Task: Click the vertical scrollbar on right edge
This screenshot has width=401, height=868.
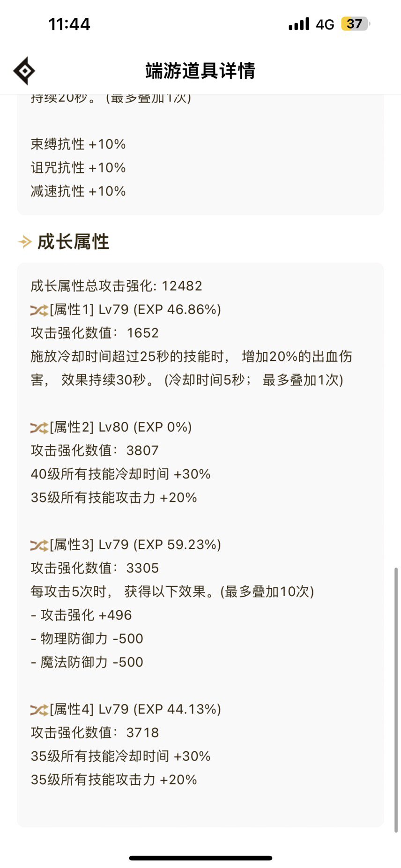Action: tap(396, 700)
